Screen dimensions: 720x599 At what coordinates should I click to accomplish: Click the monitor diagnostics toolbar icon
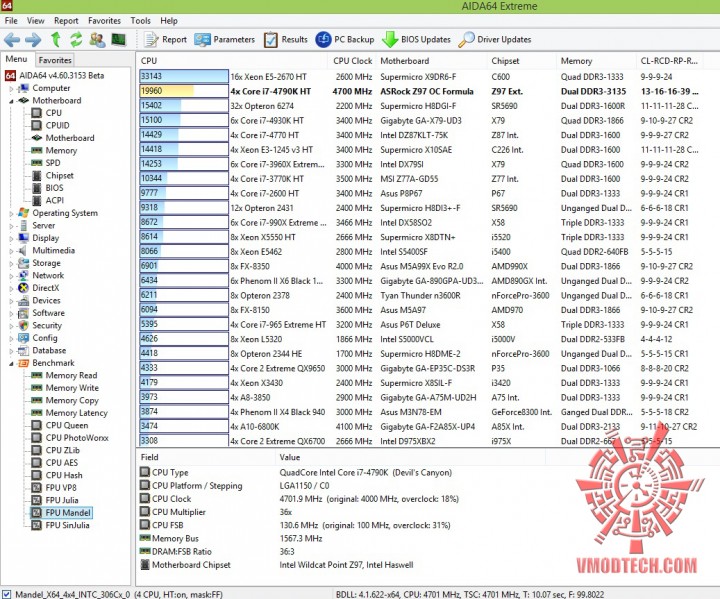click(118, 40)
